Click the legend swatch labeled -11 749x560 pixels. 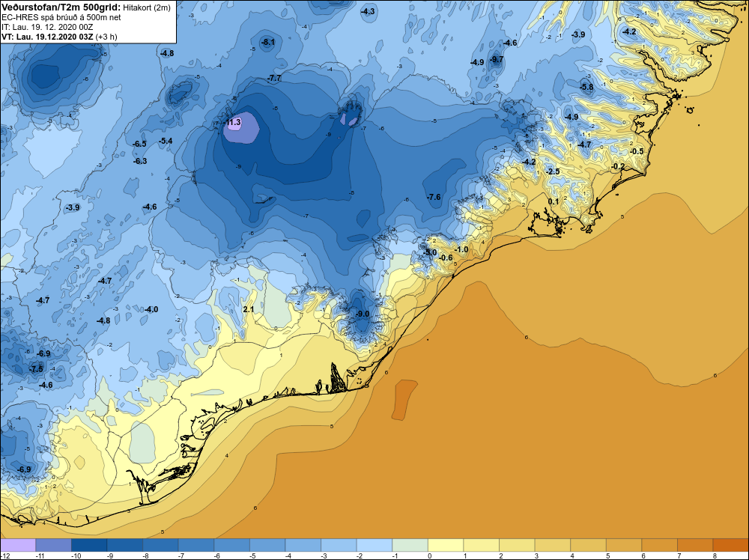tap(53, 545)
